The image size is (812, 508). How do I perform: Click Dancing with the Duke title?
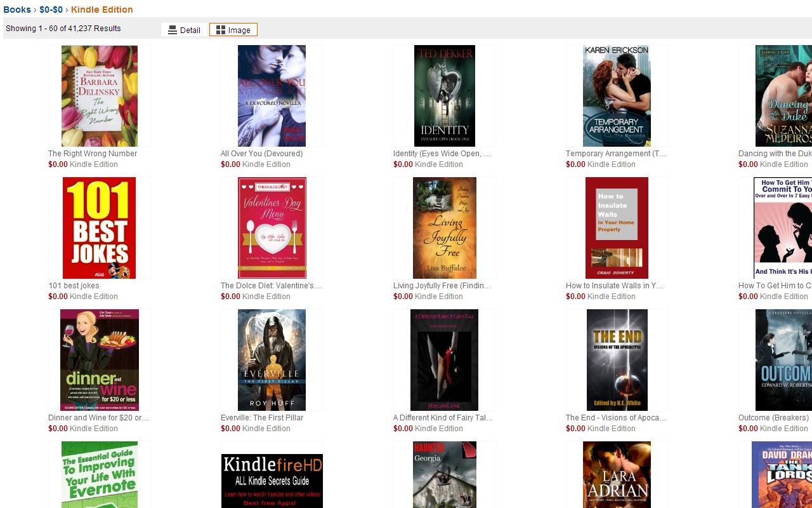775,154
